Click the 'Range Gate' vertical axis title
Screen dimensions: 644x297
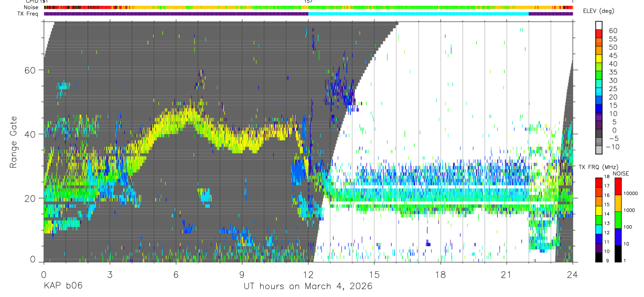(13, 142)
